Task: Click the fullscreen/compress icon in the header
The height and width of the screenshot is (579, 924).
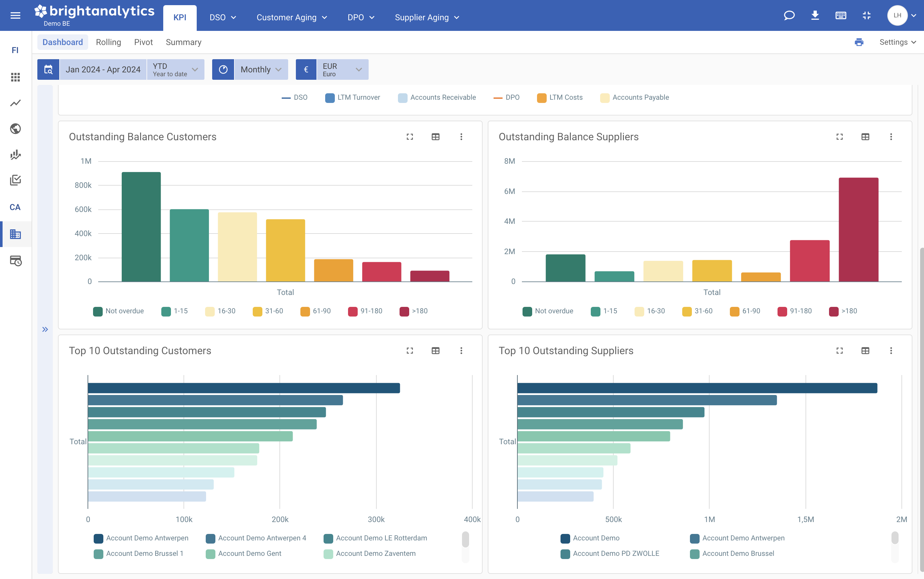Action: click(866, 15)
